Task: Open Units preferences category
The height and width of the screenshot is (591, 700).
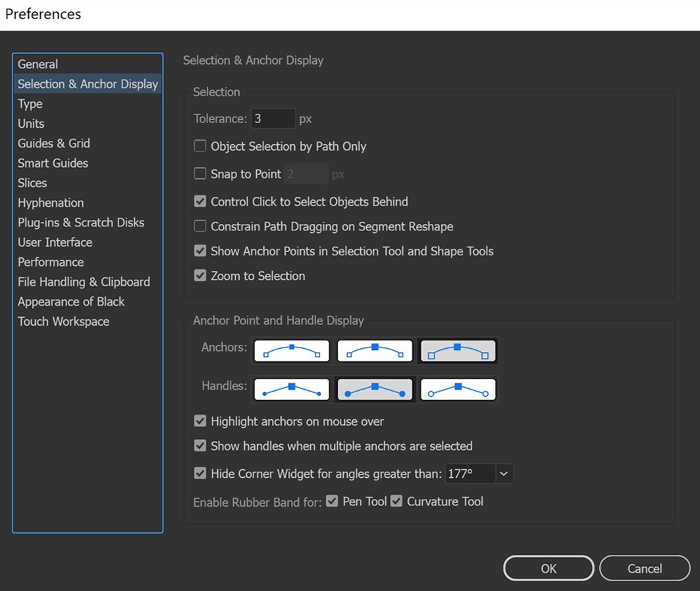Action: (x=88, y=124)
